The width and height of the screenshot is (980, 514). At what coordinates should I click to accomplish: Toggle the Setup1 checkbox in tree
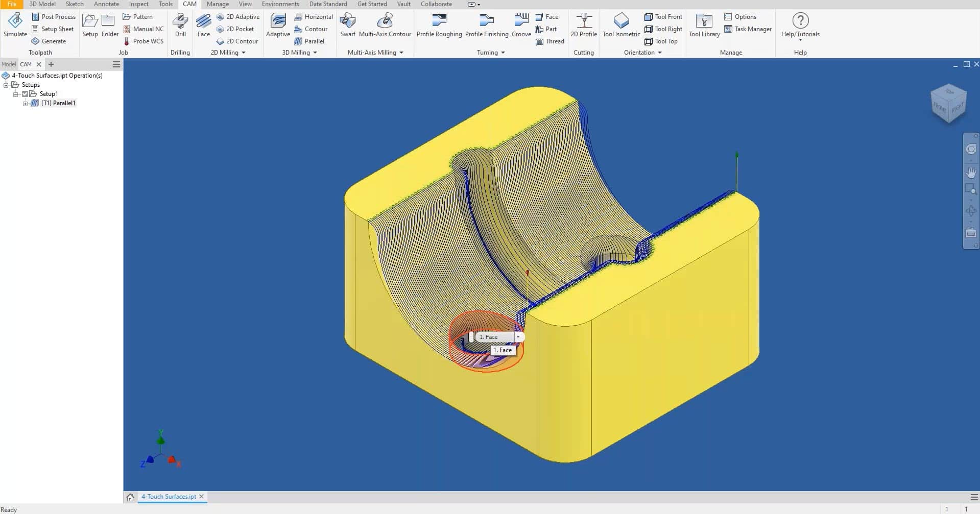point(25,94)
